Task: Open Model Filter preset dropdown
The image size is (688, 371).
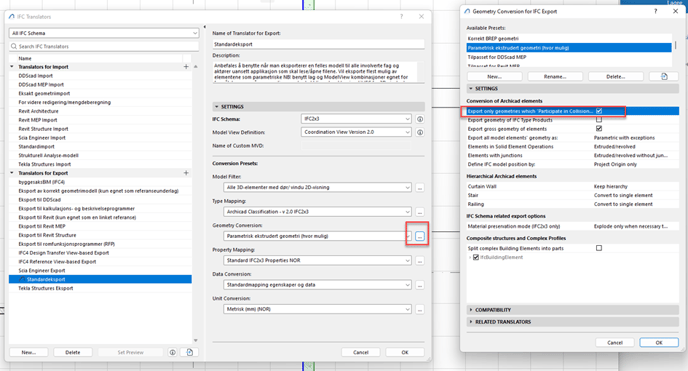Action: tap(317, 187)
